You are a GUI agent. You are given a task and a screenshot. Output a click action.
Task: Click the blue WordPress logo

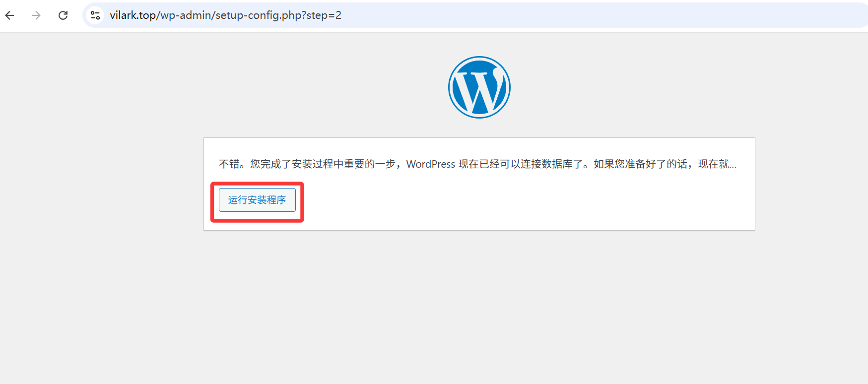point(479,87)
